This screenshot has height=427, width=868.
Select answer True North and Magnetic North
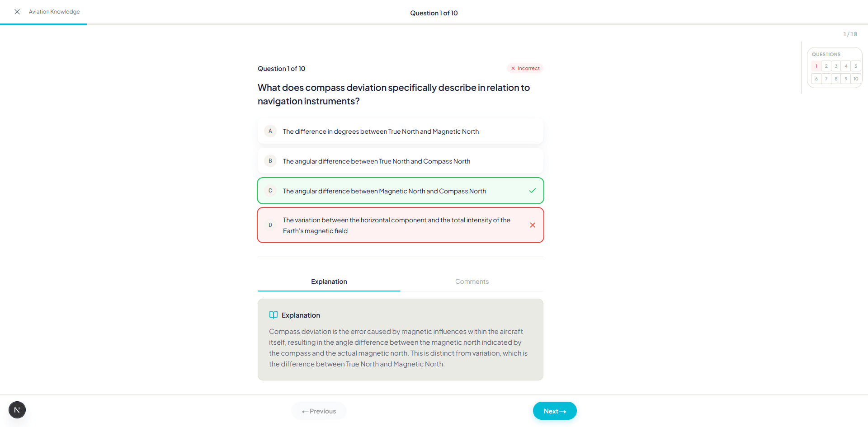[401, 131]
